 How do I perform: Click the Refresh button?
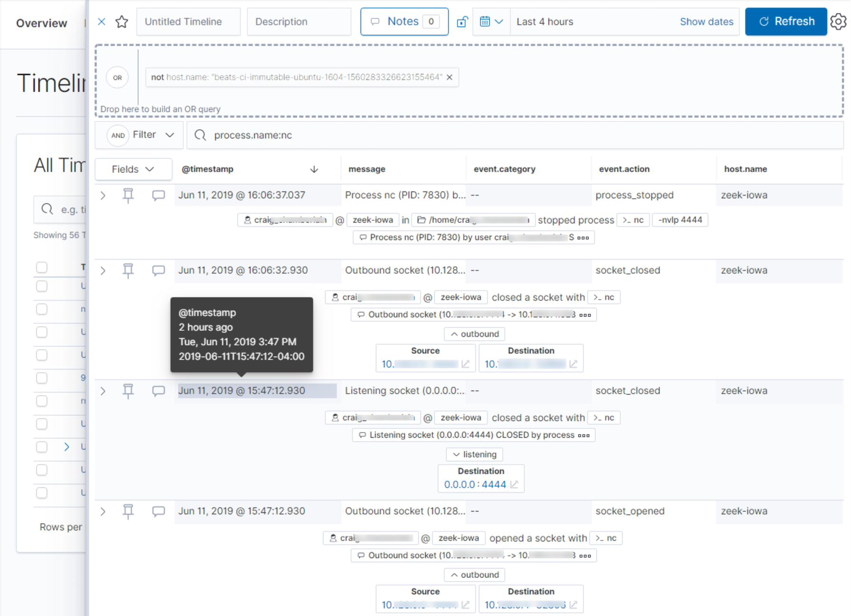pos(786,22)
